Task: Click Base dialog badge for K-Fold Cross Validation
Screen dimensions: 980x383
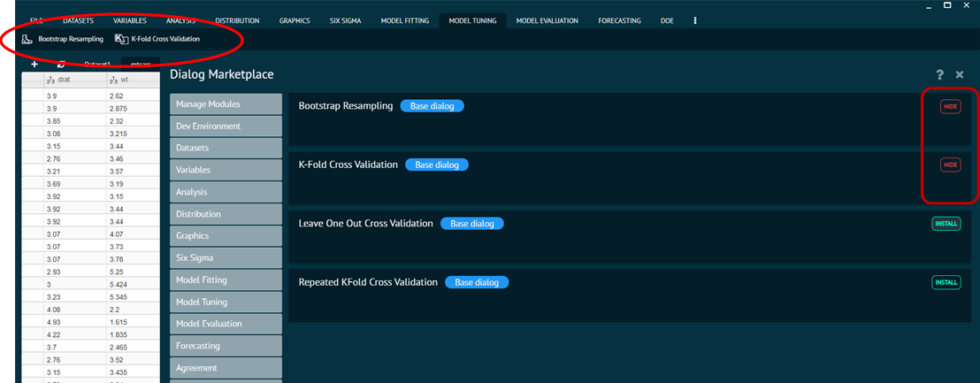Action: click(437, 165)
